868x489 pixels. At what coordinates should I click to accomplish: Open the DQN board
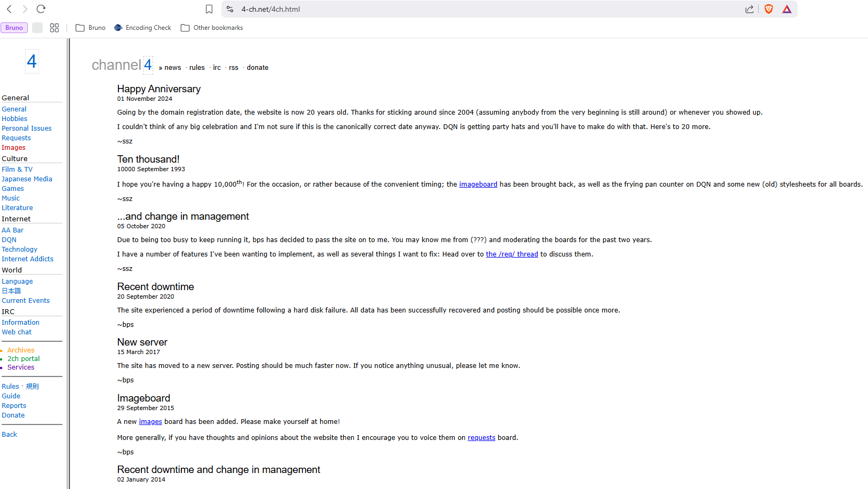tap(9, 240)
